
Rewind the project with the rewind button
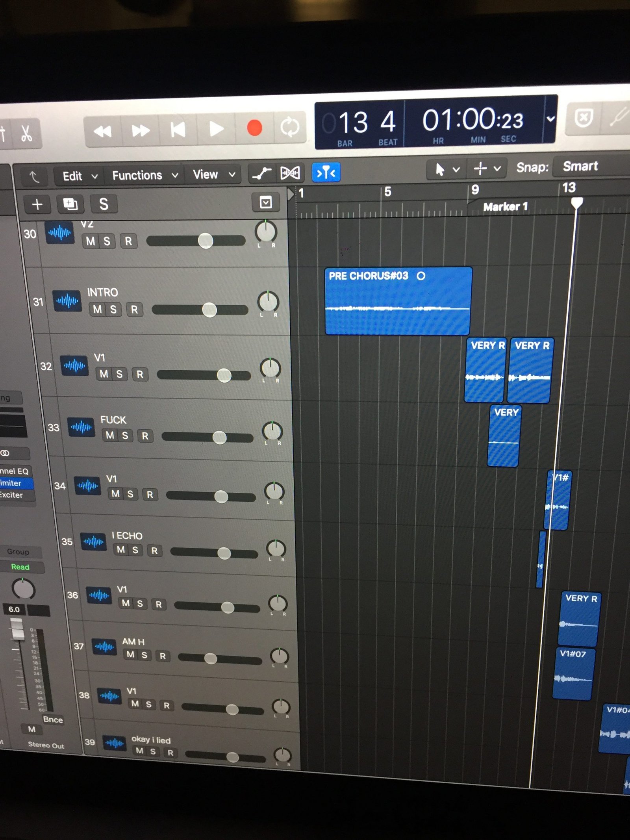coord(102,131)
